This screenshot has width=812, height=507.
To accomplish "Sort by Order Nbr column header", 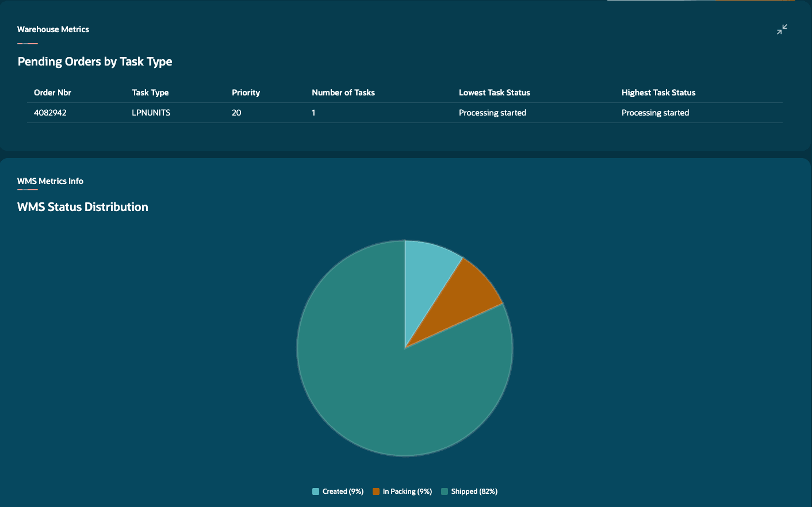I will [x=52, y=93].
